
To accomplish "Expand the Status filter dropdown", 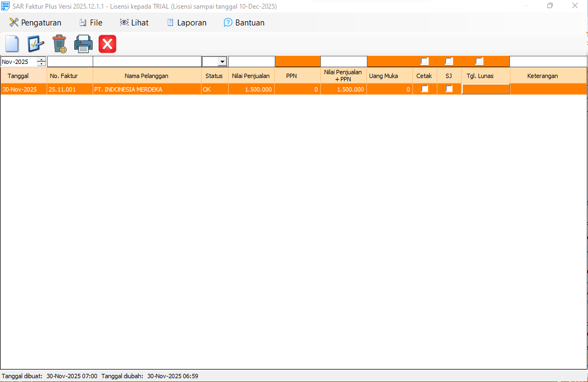I will [222, 62].
